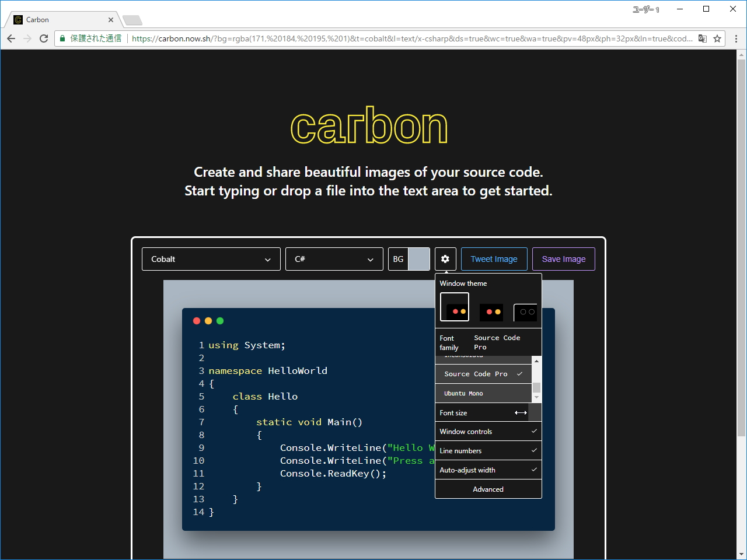Select the second window theme thumbnail

coord(491,312)
